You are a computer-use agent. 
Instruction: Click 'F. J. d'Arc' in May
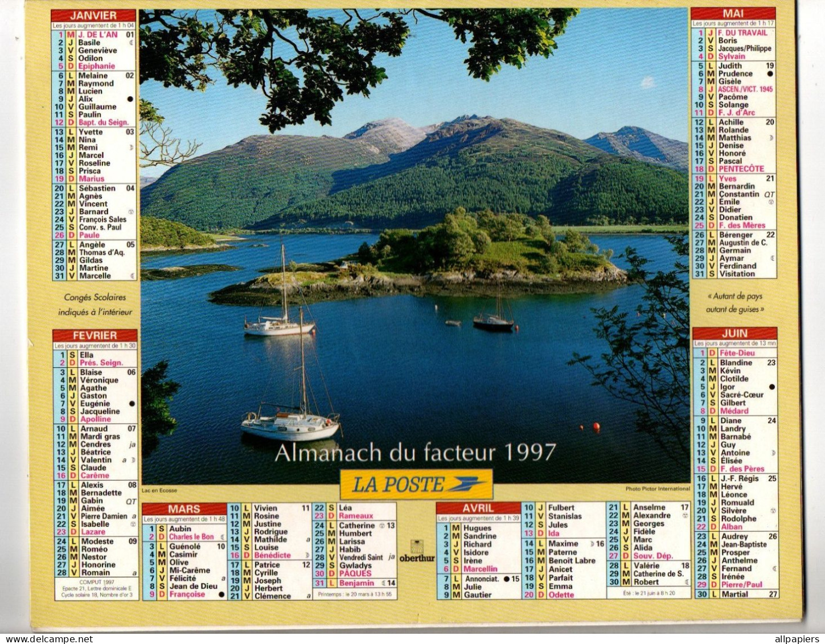click(737, 113)
